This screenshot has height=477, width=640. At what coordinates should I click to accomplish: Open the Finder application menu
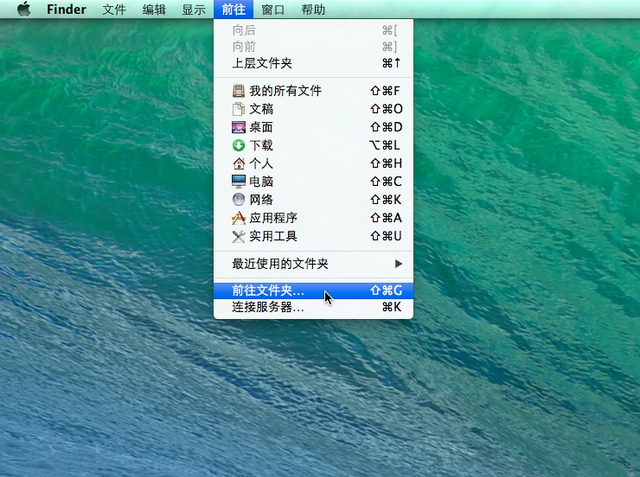[x=66, y=10]
